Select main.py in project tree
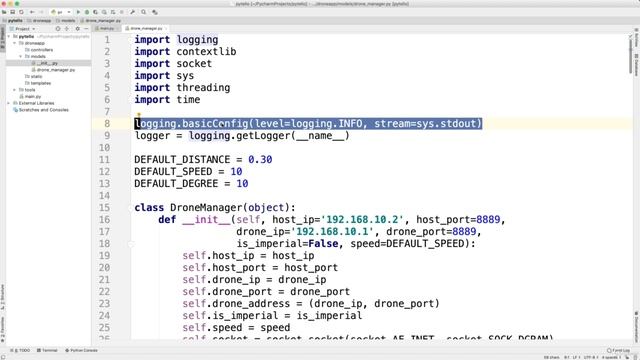Image resolution: width=640 pixels, height=360 pixels. click(31, 96)
